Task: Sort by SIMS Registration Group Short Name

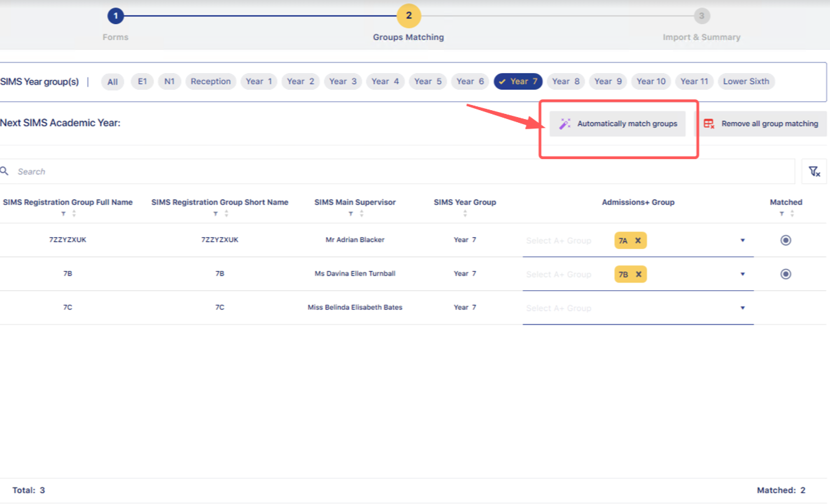Action: [226, 214]
